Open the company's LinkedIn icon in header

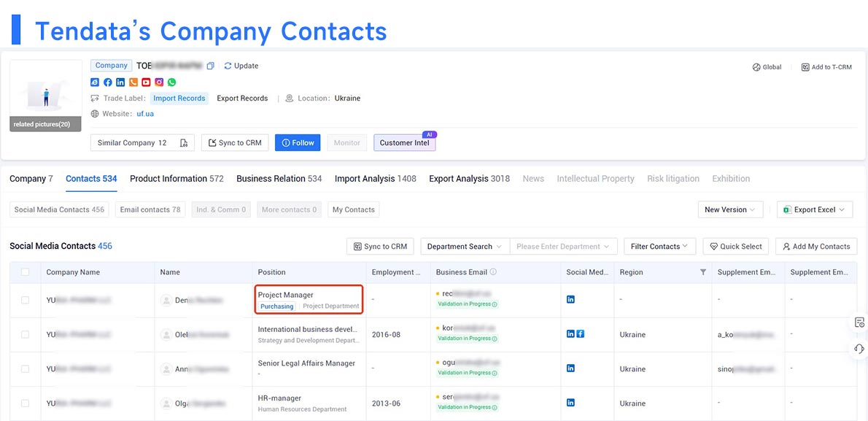click(120, 82)
